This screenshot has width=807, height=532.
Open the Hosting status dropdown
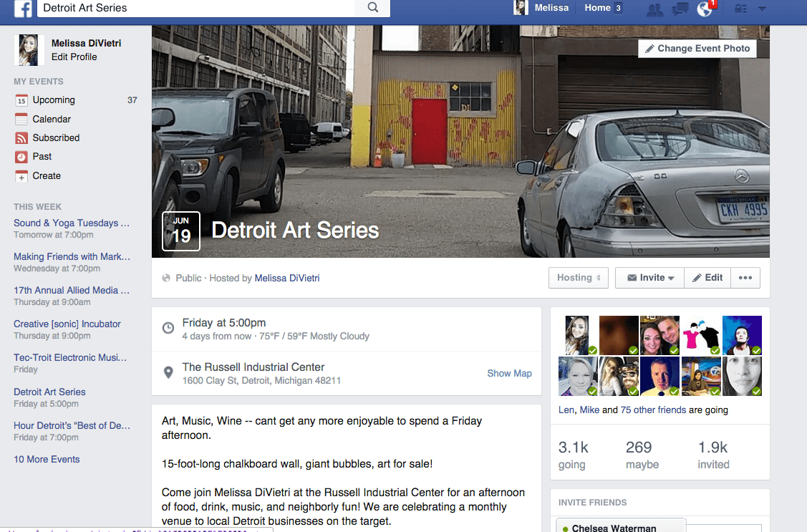point(579,278)
